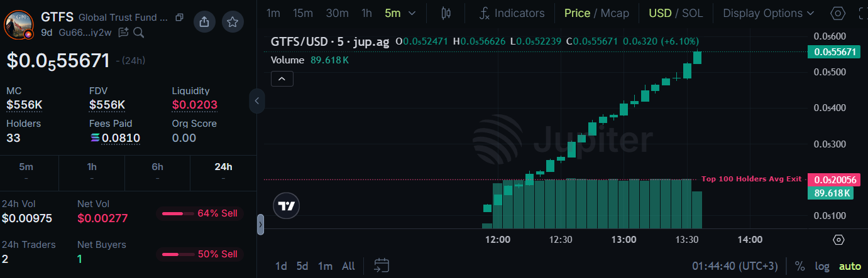Toggle auto scale on chart

tap(850, 266)
